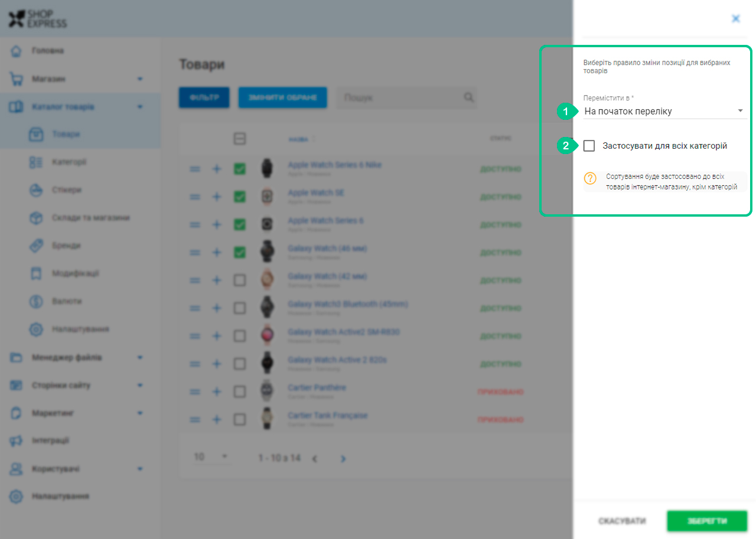This screenshot has width=756, height=539.
Task: Expand the Менеджер файлів arrow
Action: pos(140,357)
